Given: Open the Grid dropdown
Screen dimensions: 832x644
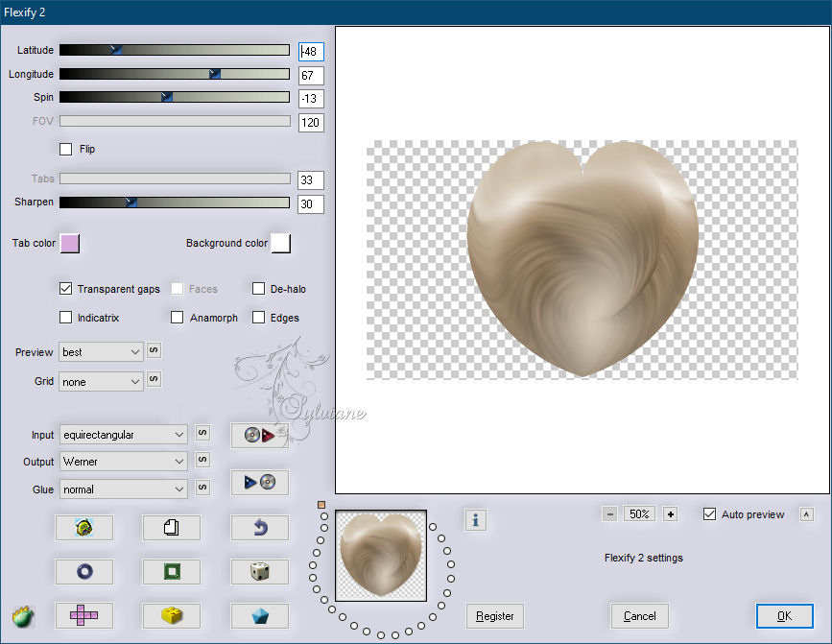Looking at the screenshot, I should click(101, 382).
